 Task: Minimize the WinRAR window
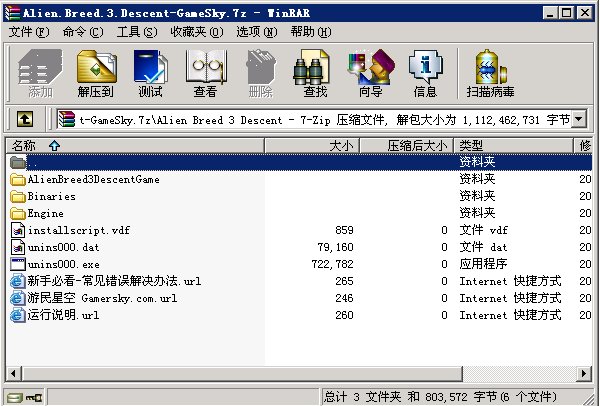coord(550,13)
